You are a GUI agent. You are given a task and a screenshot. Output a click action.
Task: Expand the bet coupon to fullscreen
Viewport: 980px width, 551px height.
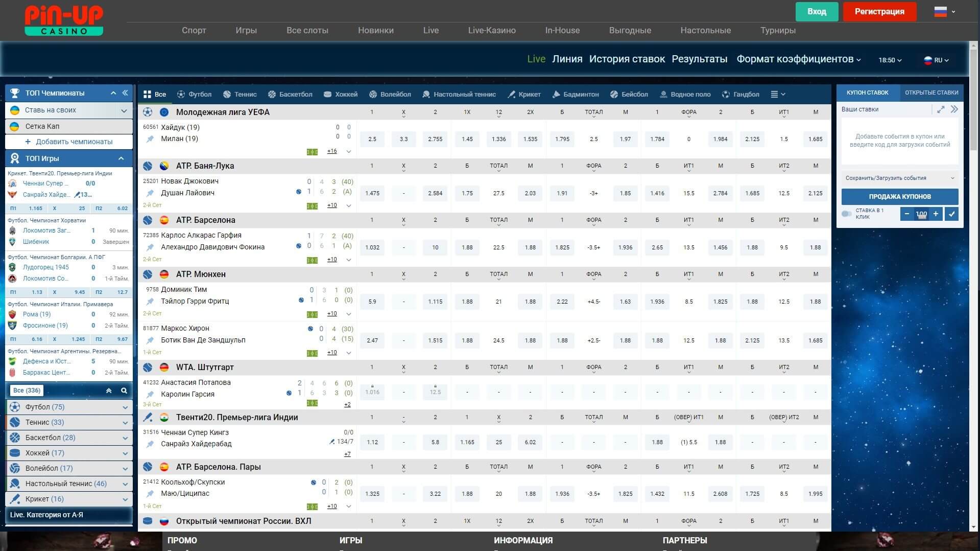click(941, 109)
